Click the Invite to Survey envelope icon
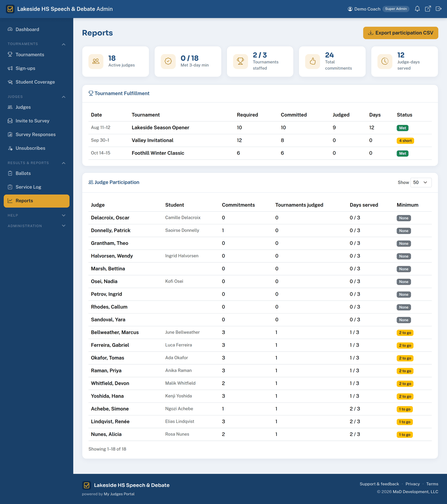The height and width of the screenshot is (504, 447). [10, 121]
